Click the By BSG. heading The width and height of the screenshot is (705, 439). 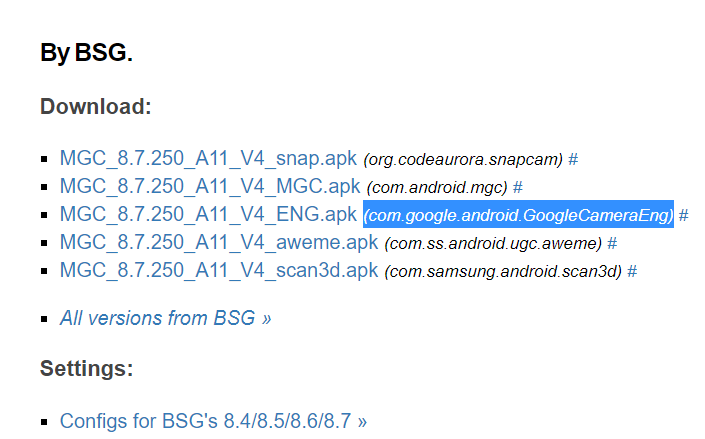coord(86,53)
